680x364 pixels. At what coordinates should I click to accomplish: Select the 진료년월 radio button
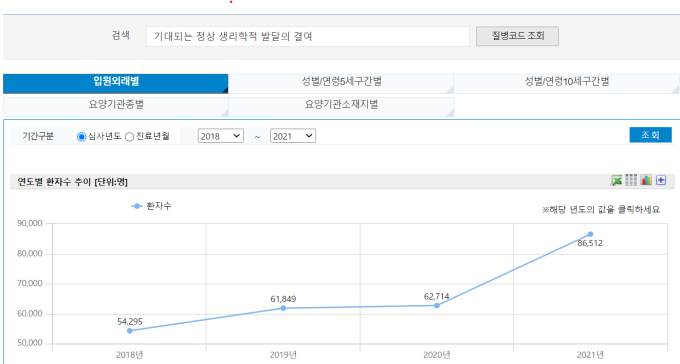pos(129,137)
